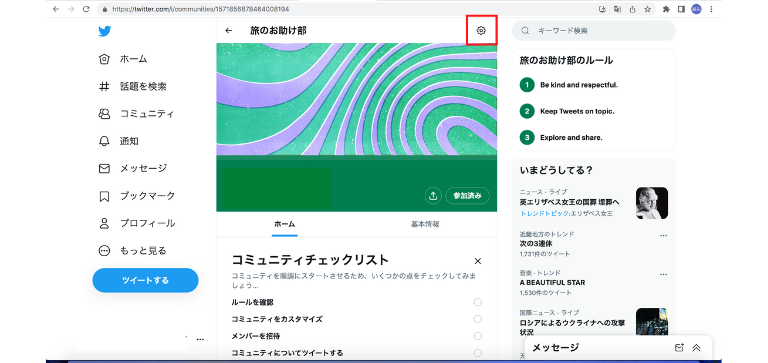
Task: Click rule 2 Keep Tweets on topic
Action: [x=577, y=111]
